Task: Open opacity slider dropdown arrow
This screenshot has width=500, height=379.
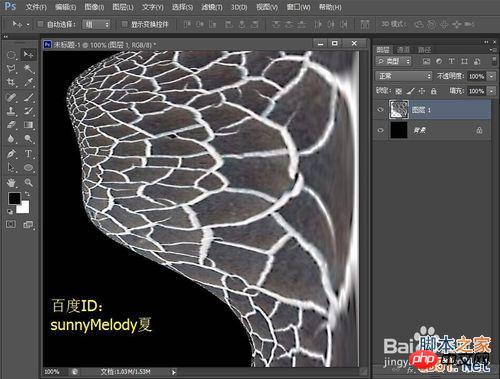Action: 491,76
